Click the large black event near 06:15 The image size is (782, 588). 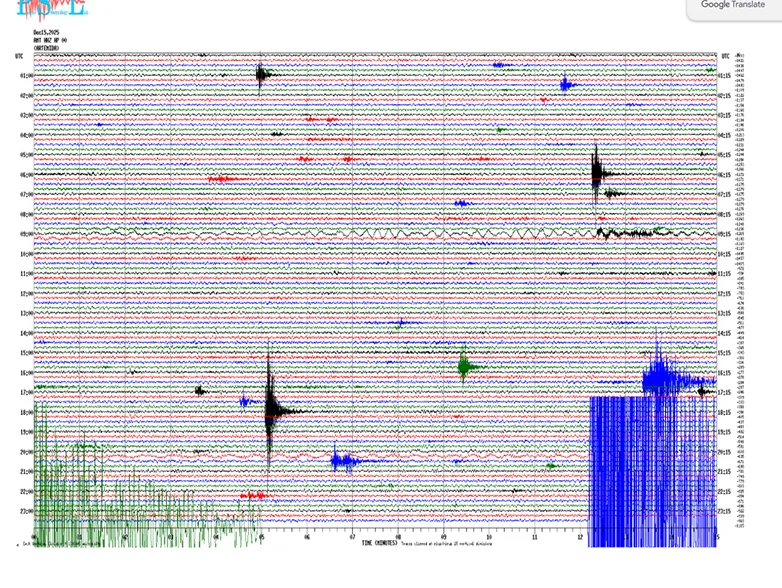click(597, 174)
